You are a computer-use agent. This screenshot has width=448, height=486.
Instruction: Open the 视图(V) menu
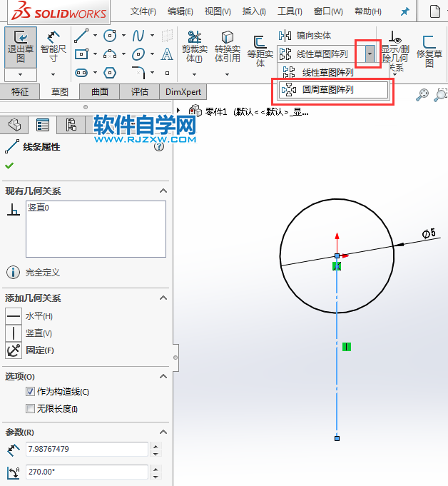coord(218,12)
